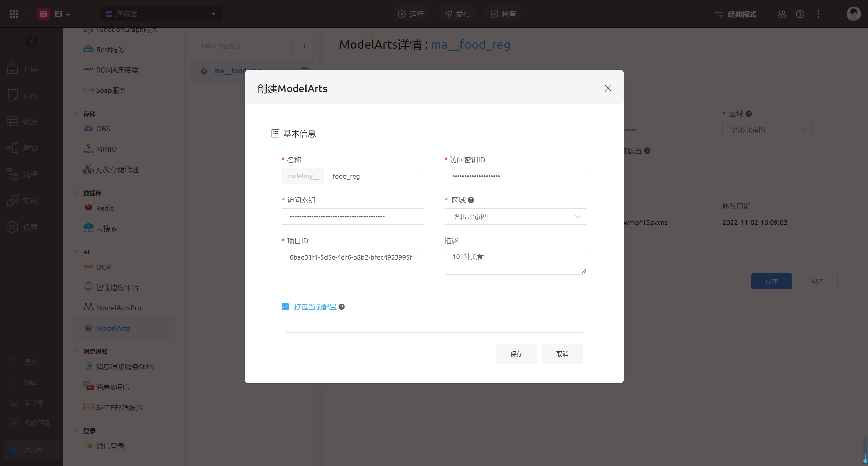Screen dimensions: 868x466
Task: Open the connector selector dropdown in header
Action: tap(161, 14)
